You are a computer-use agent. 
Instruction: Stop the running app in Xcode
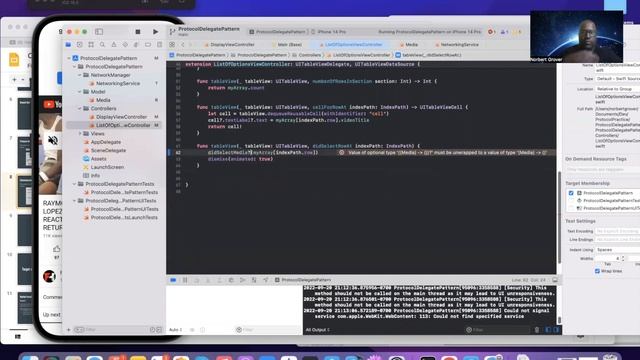(138, 31)
